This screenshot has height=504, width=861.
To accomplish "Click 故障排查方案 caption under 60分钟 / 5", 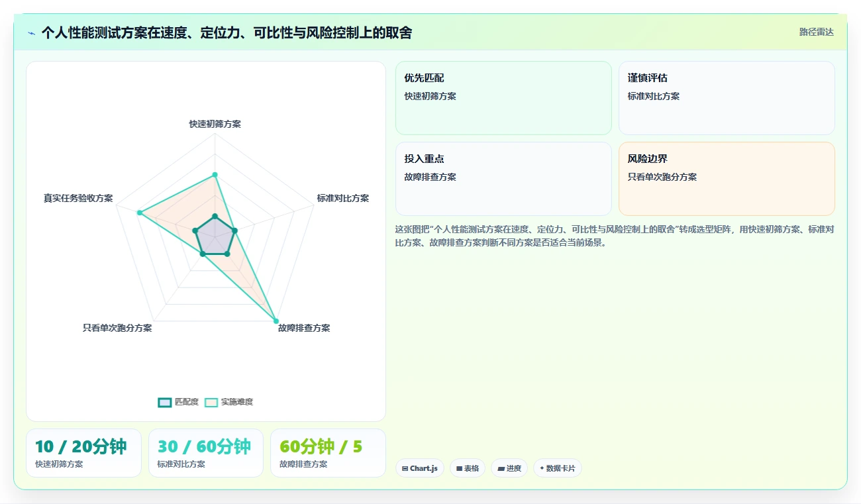I will click(303, 464).
